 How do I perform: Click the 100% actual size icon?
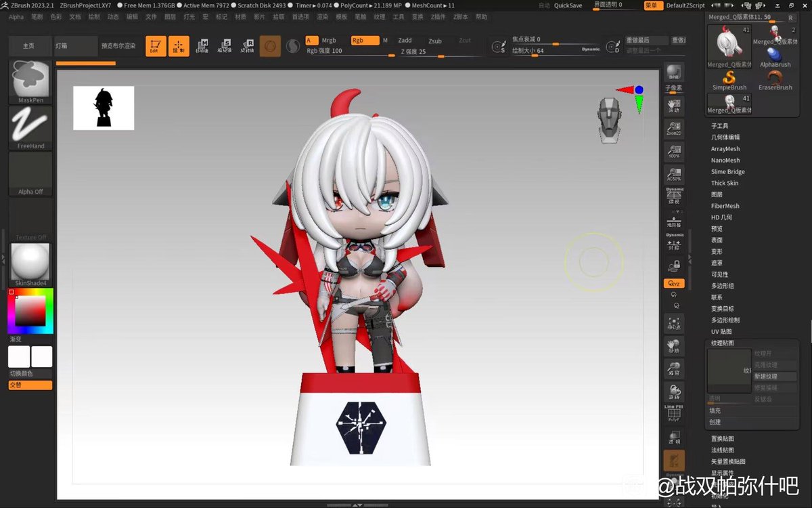(x=674, y=152)
